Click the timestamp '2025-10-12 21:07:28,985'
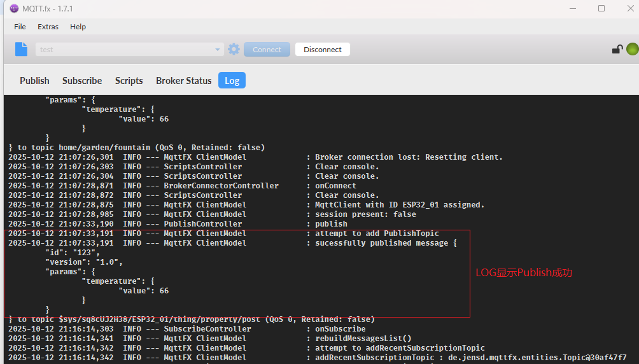639x364 pixels. point(60,214)
